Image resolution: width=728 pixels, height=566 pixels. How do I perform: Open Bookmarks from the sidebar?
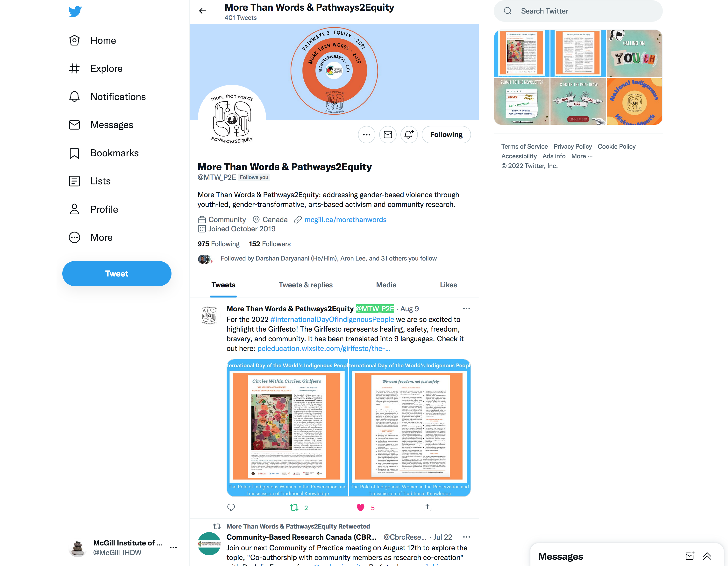(104, 153)
